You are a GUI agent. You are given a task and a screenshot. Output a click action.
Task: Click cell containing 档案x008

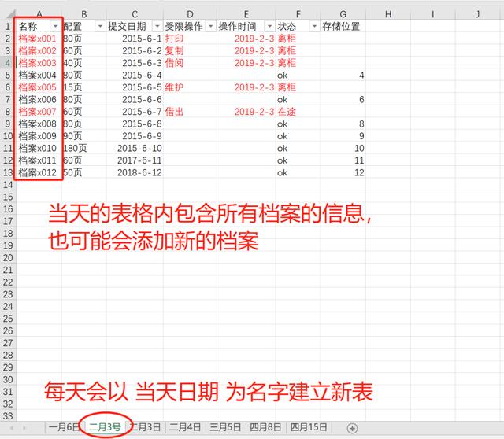point(39,124)
